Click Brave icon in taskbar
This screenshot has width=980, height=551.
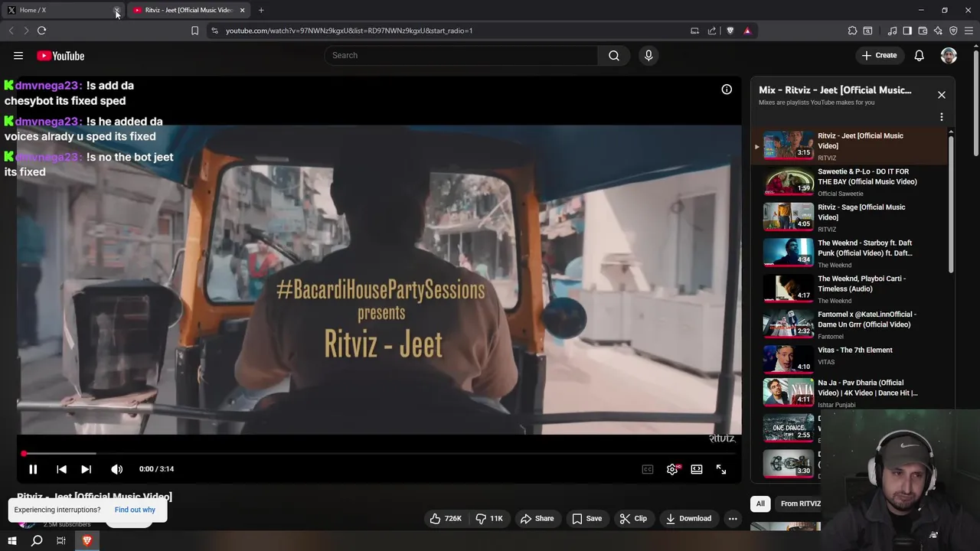pyautogui.click(x=87, y=540)
